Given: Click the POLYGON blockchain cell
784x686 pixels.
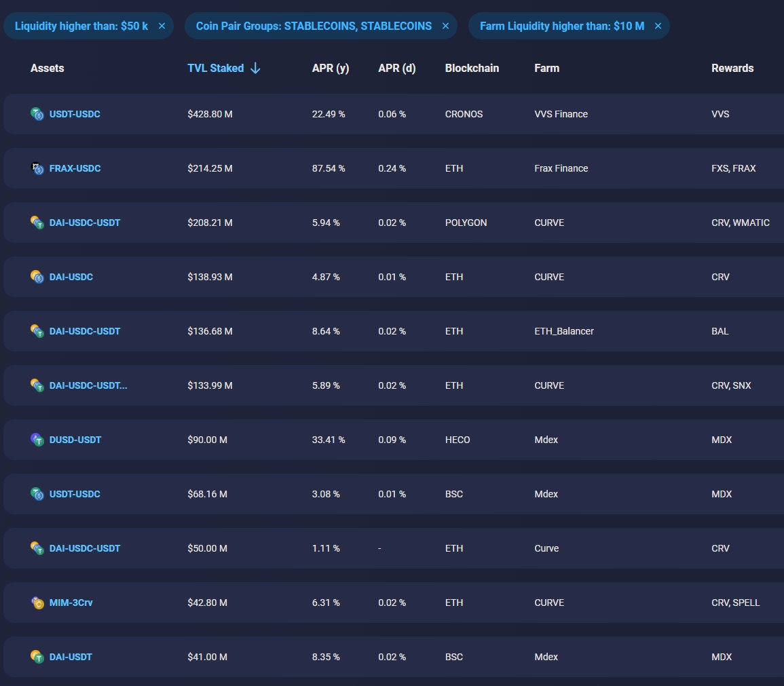Looking at the screenshot, I should tap(466, 223).
